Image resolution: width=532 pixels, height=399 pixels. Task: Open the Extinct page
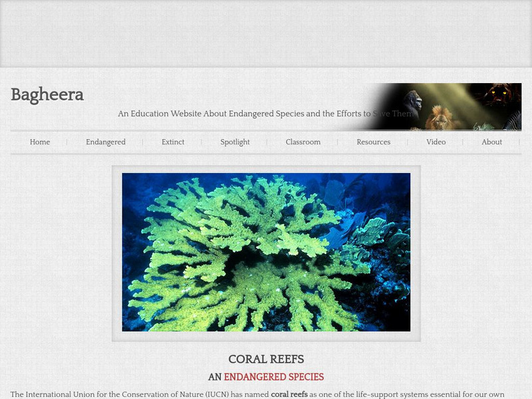[x=172, y=142]
